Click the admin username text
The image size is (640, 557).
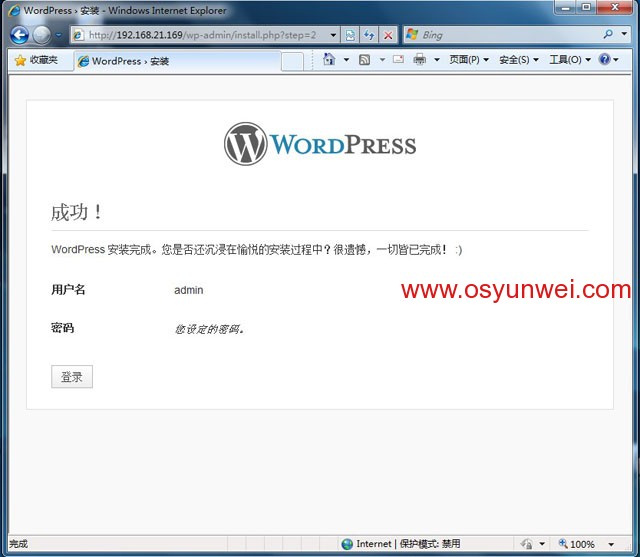pyautogui.click(x=189, y=290)
